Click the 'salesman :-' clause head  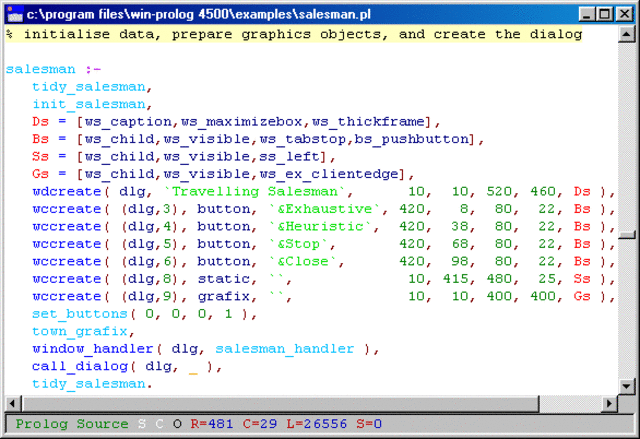(53, 69)
